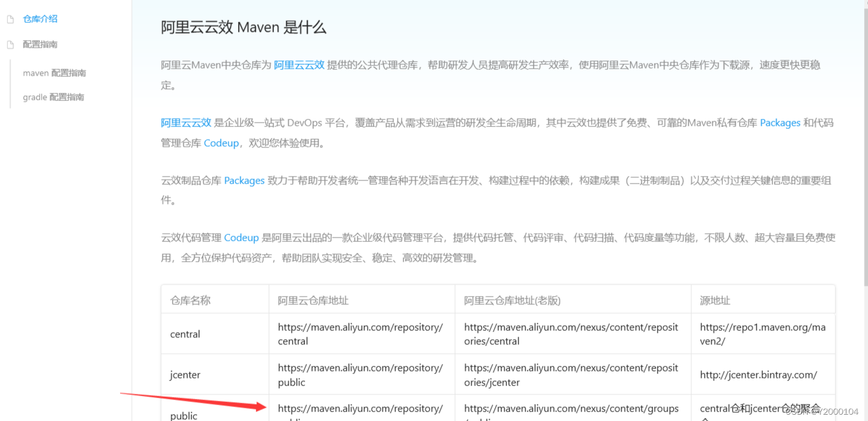Click the document icon beside 仓库介绍
868x421 pixels.
[x=10, y=18]
